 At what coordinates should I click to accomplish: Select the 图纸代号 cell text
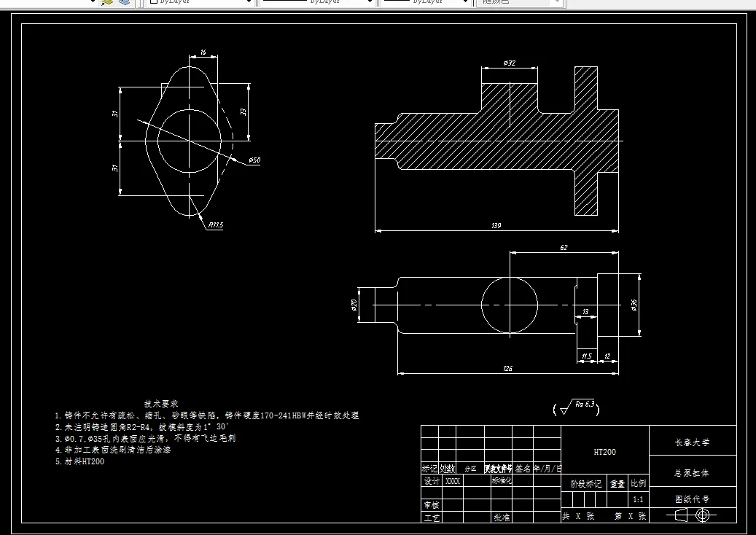pyautogui.click(x=692, y=499)
